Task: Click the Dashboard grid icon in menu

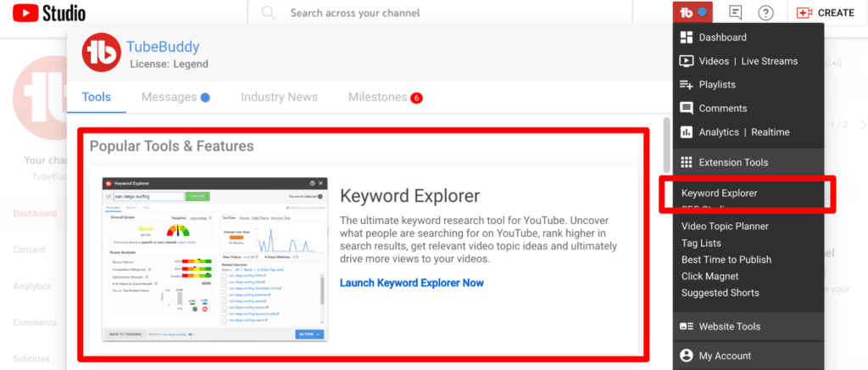Action: pyautogui.click(x=687, y=37)
